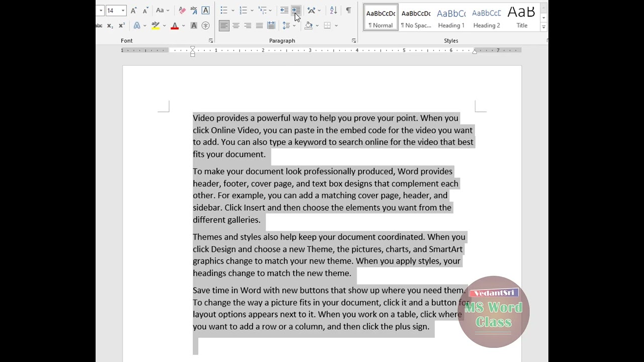
Task: Select Align Right alignment
Action: [248, 26]
